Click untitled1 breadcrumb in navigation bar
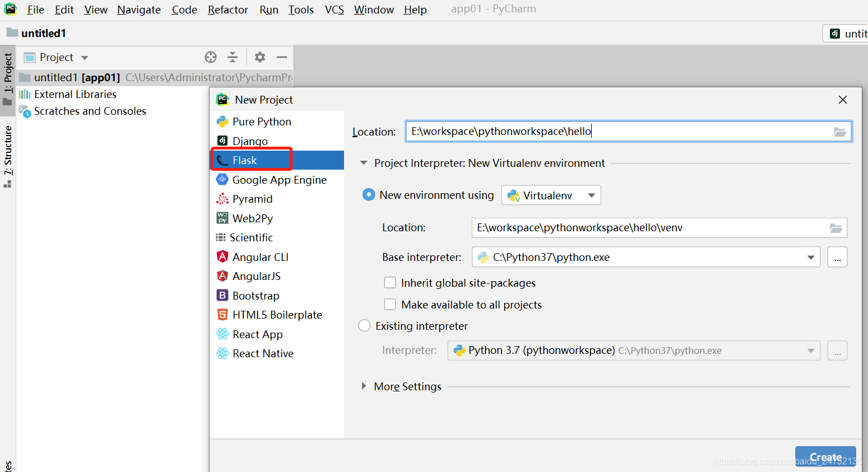Viewport: 868px width, 472px height. tap(37, 33)
